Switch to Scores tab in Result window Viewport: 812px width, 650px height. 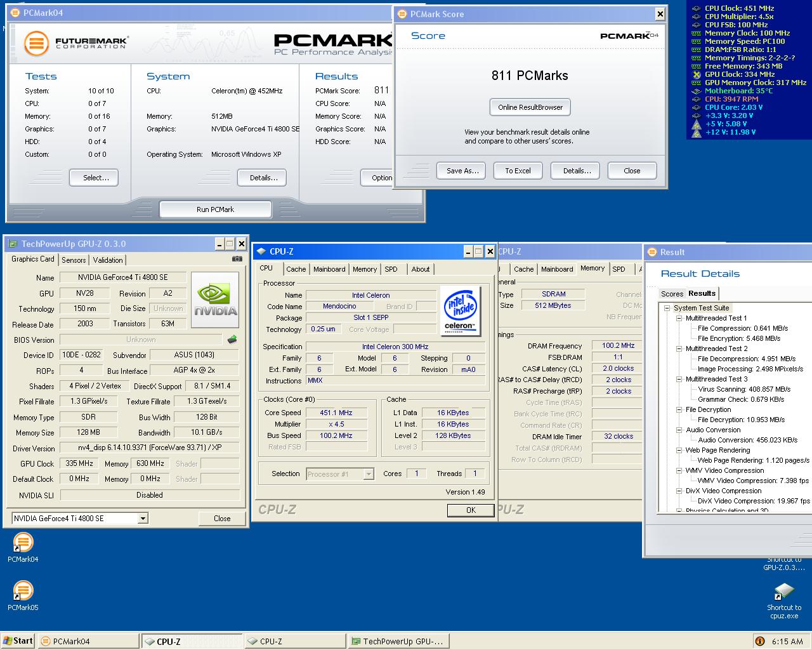[672, 294]
